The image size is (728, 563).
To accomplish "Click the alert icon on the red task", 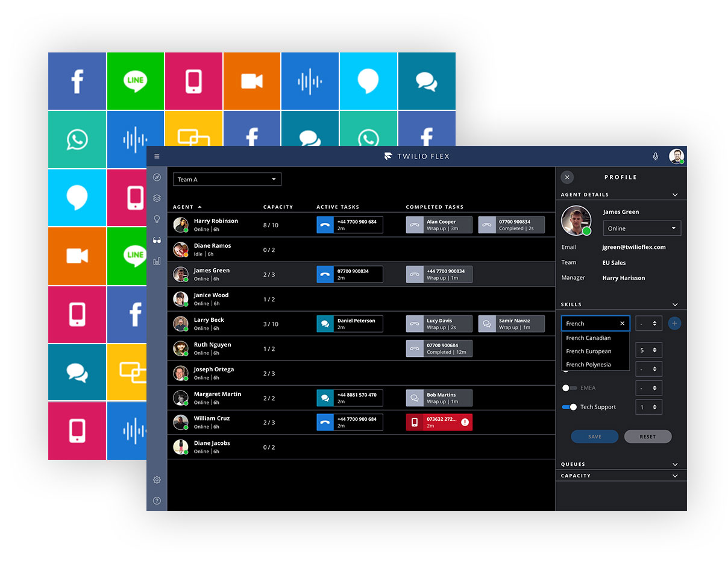I will 465,423.
